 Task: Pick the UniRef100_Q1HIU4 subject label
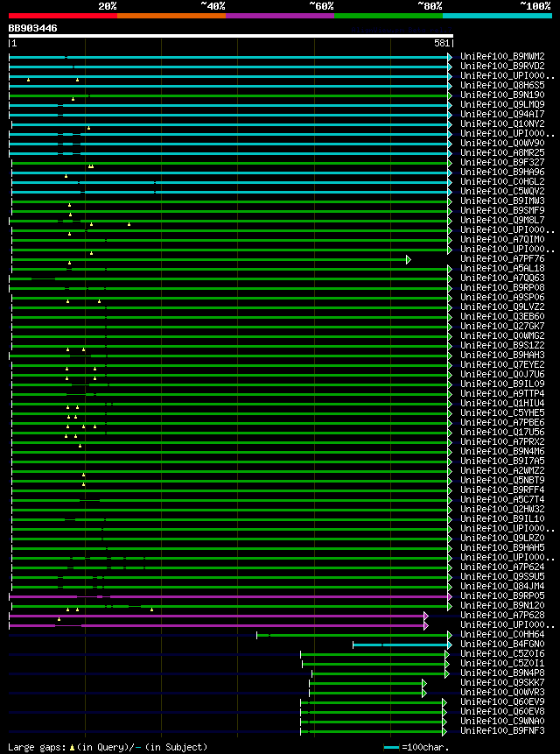point(502,403)
